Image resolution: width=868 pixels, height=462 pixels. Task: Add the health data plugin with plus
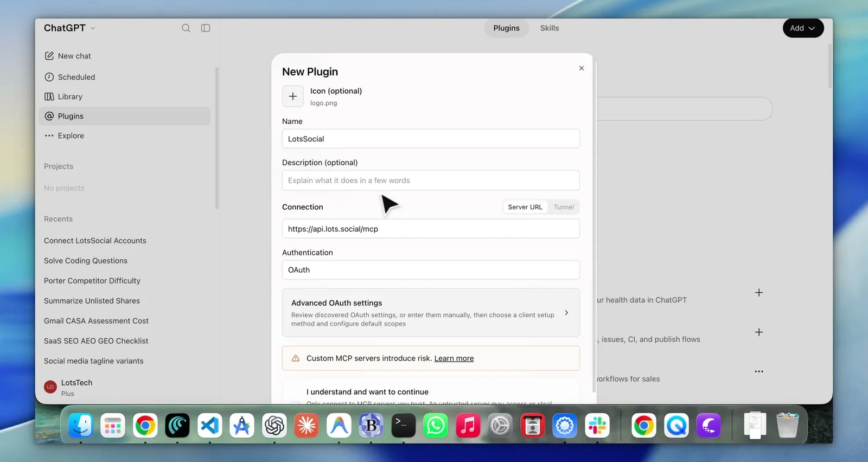point(759,293)
